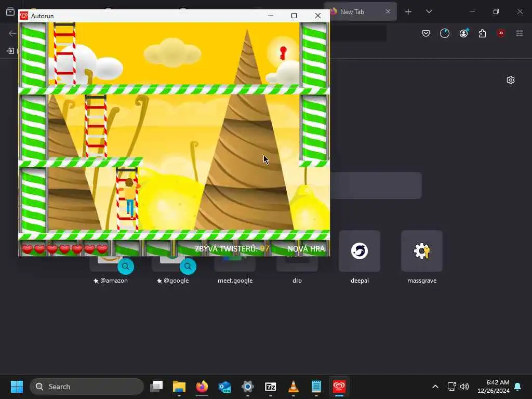Open Firefox tab overview icon
532x399 pixels.
click(10, 11)
